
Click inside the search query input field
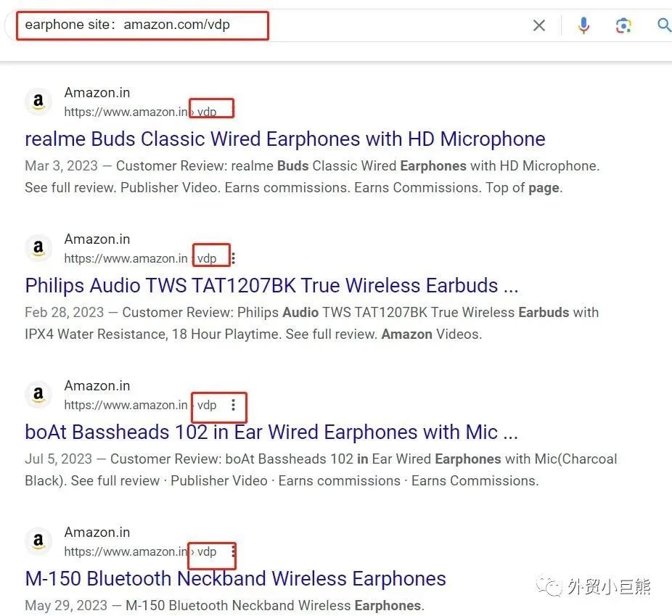[x=145, y=25]
